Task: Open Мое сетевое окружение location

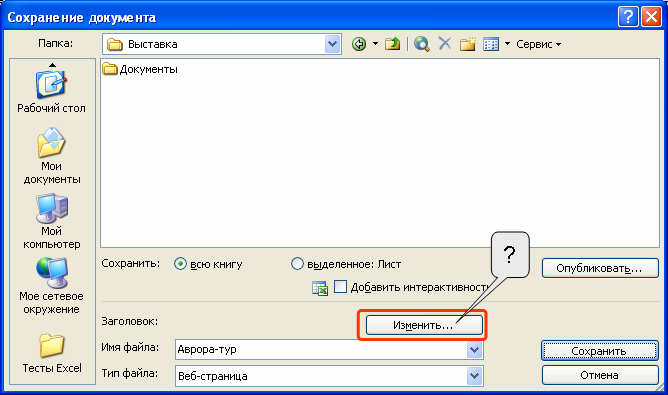Action: [52, 286]
